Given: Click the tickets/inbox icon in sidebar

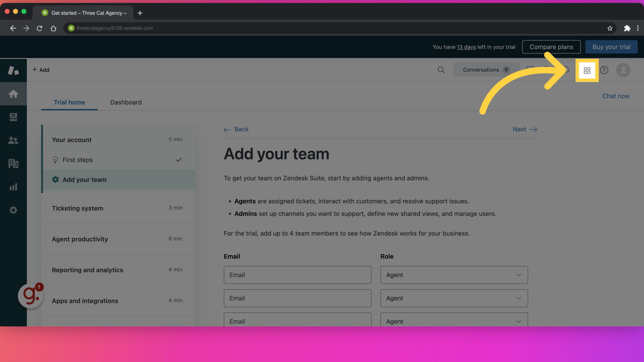Looking at the screenshot, I should tap(13, 117).
